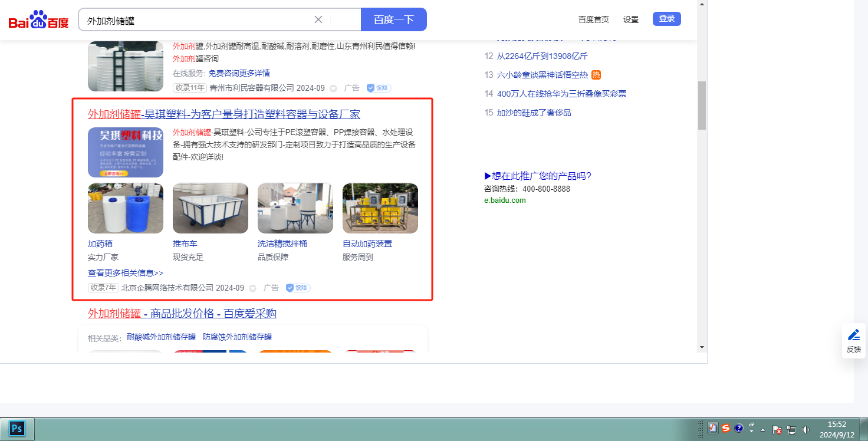The image size is (868, 441).
Task: Click the 登录 login button
Action: point(667,19)
